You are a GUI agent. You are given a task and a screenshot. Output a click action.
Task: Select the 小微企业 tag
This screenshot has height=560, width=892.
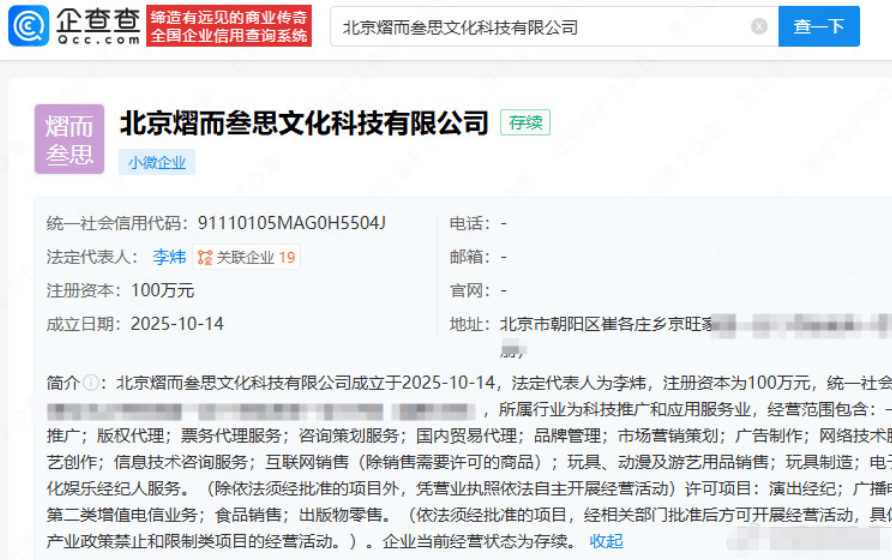click(x=157, y=163)
